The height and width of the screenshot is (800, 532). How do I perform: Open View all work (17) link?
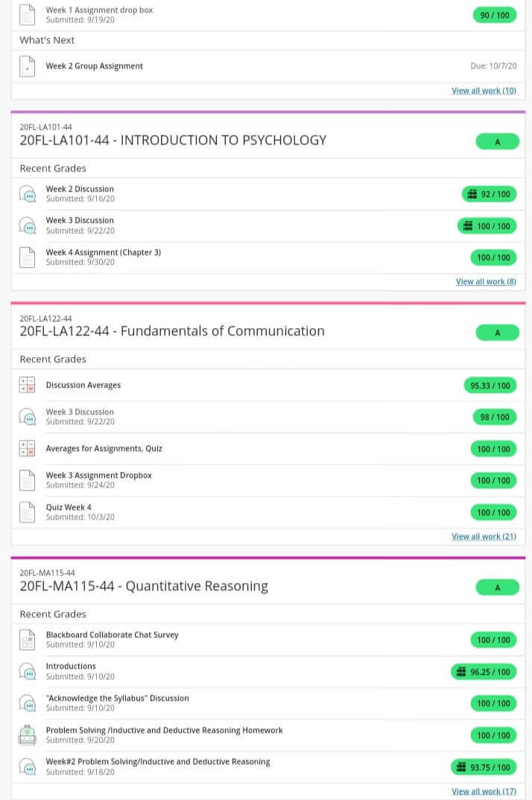point(483,791)
